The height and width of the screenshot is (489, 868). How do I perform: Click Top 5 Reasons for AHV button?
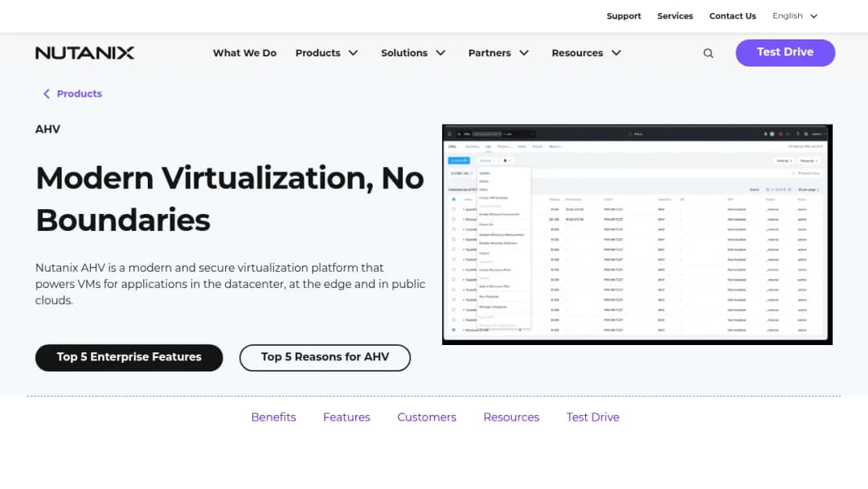(x=325, y=357)
